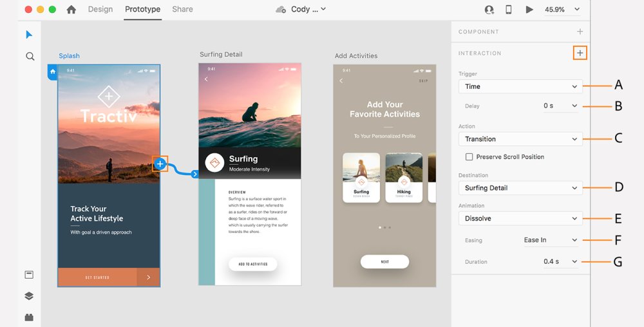The width and height of the screenshot is (644, 327).
Task: Switch to the Prototype tab
Action: [142, 10]
